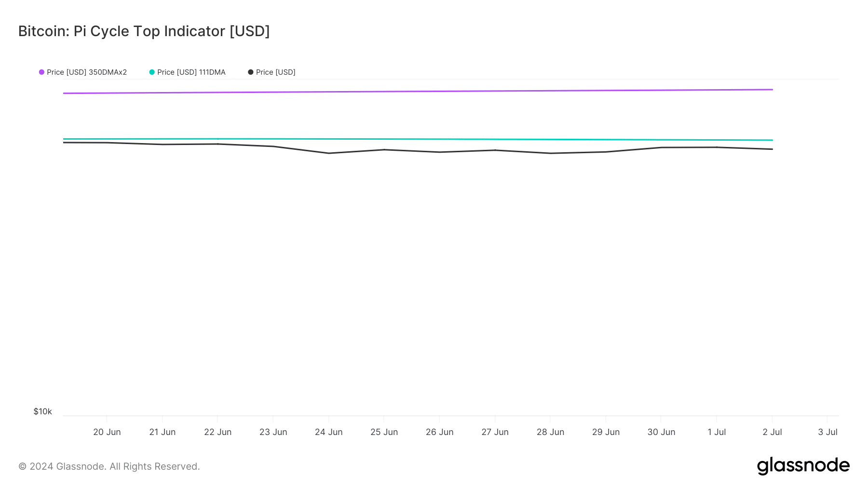The image size is (868, 488).
Task: Click the purple 350DMAx2 legend dot
Action: tap(42, 72)
